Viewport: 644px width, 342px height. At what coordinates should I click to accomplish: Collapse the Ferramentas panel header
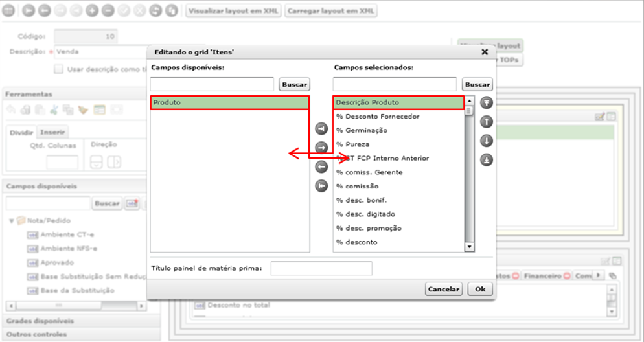[74, 94]
